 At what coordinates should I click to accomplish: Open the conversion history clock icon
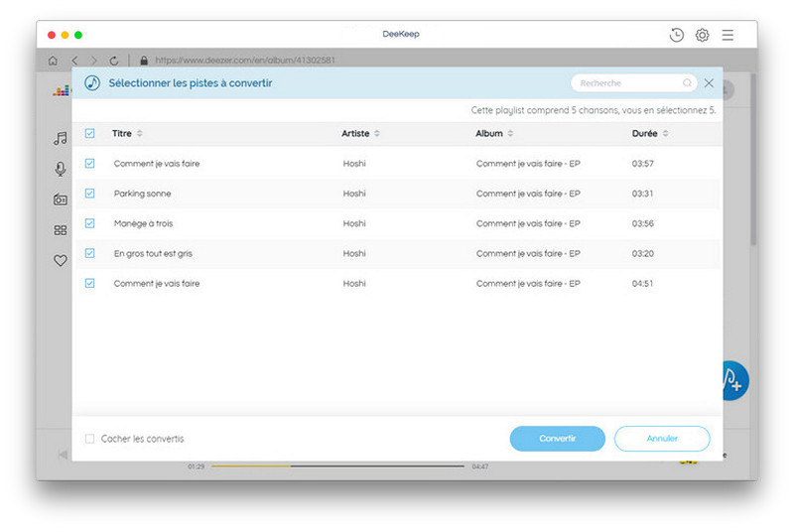tap(676, 35)
